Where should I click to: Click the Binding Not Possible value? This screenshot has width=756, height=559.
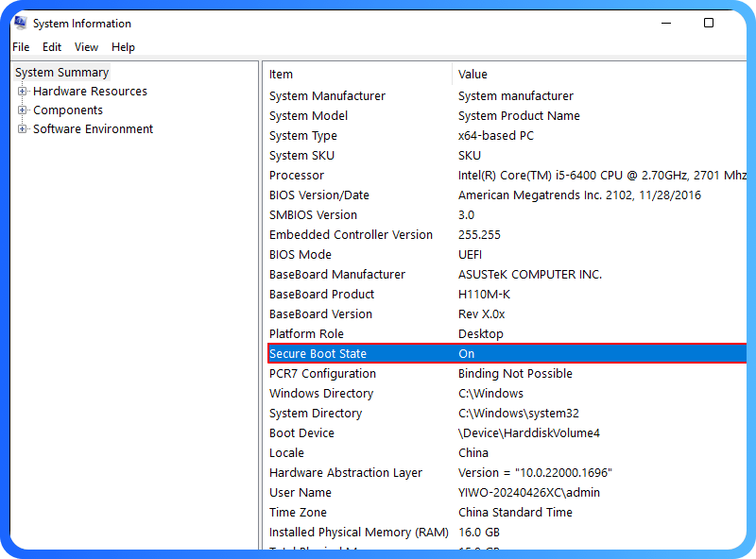[515, 374]
